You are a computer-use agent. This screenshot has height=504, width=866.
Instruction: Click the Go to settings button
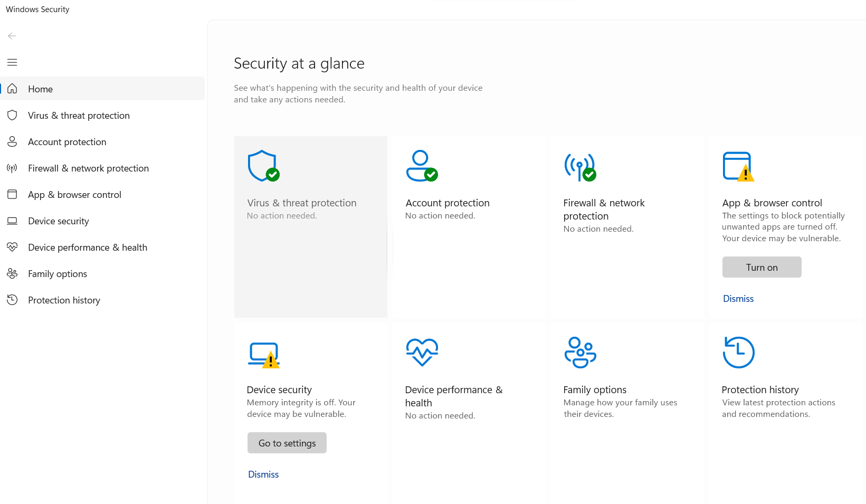tap(287, 443)
